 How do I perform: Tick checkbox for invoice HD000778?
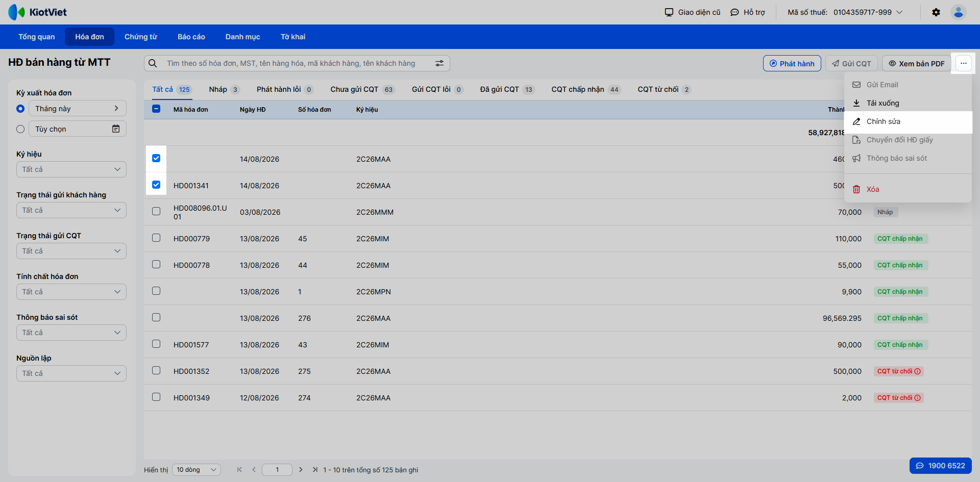point(156,264)
